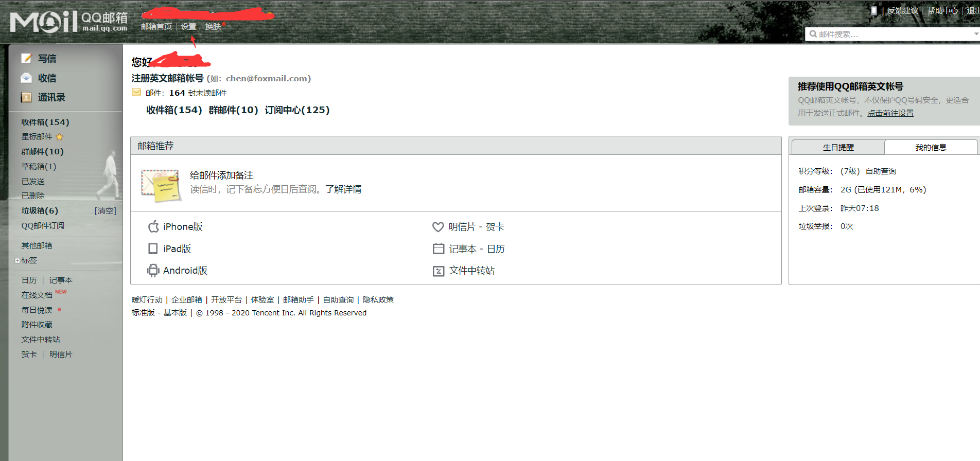Click 反馈建议 link in header

[x=902, y=11]
